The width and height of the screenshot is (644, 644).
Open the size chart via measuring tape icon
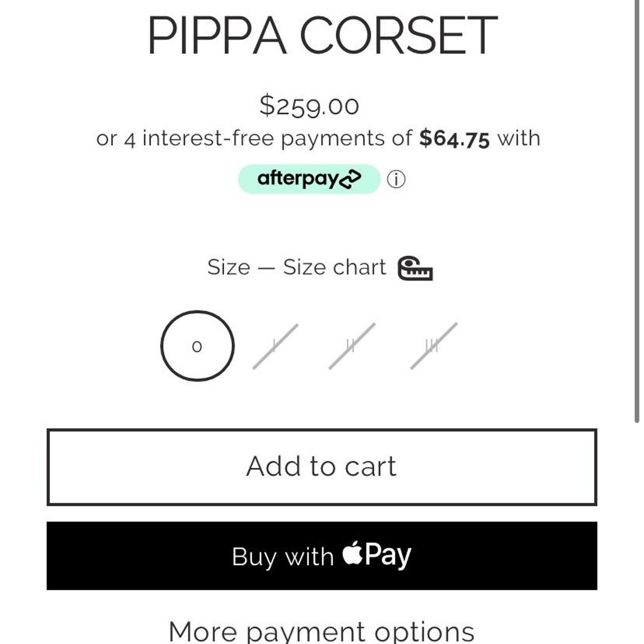tap(416, 268)
